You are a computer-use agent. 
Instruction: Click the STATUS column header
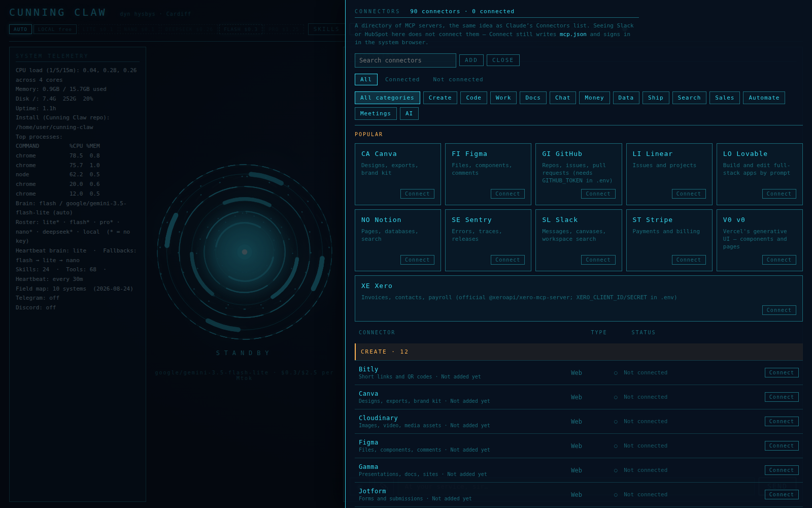coord(644,333)
